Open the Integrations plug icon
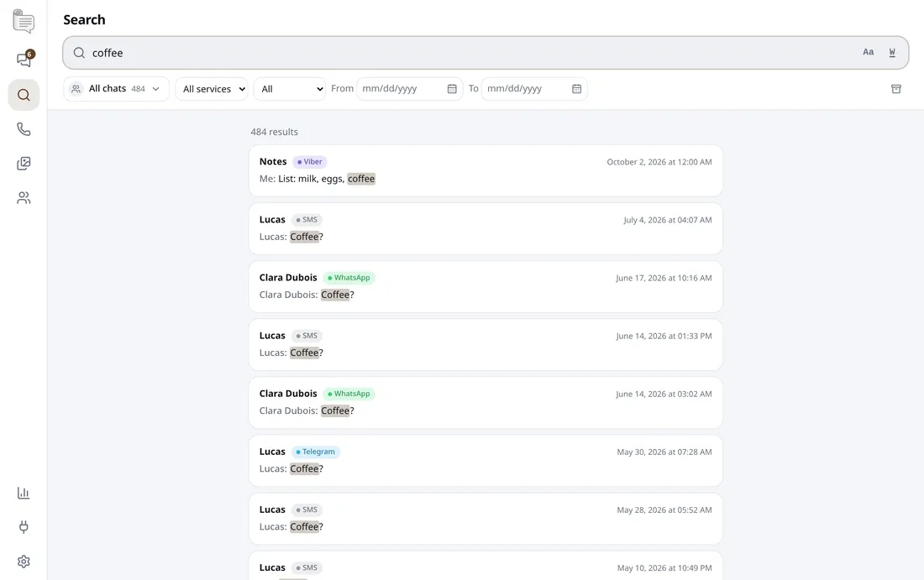This screenshot has height=580, width=924. point(24,527)
